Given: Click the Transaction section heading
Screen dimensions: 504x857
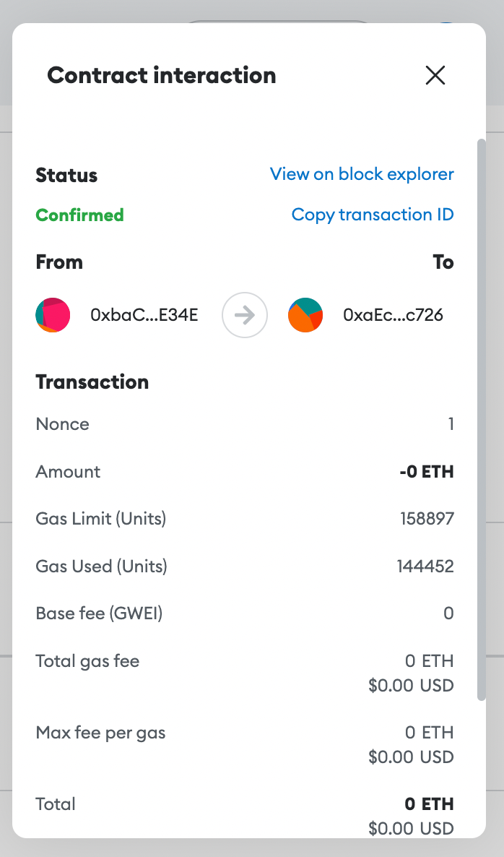Looking at the screenshot, I should (x=92, y=382).
